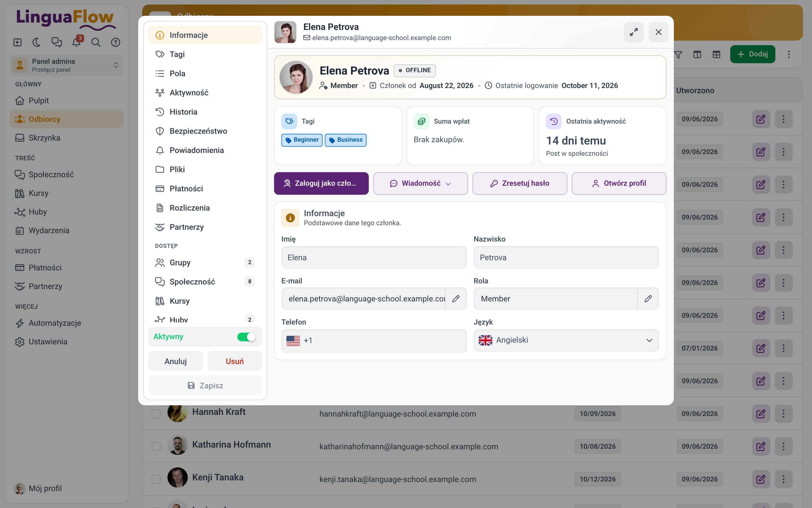Edit the Katharina Hofmann row
This screenshot has width=812, height=508.
coord(761,446)
